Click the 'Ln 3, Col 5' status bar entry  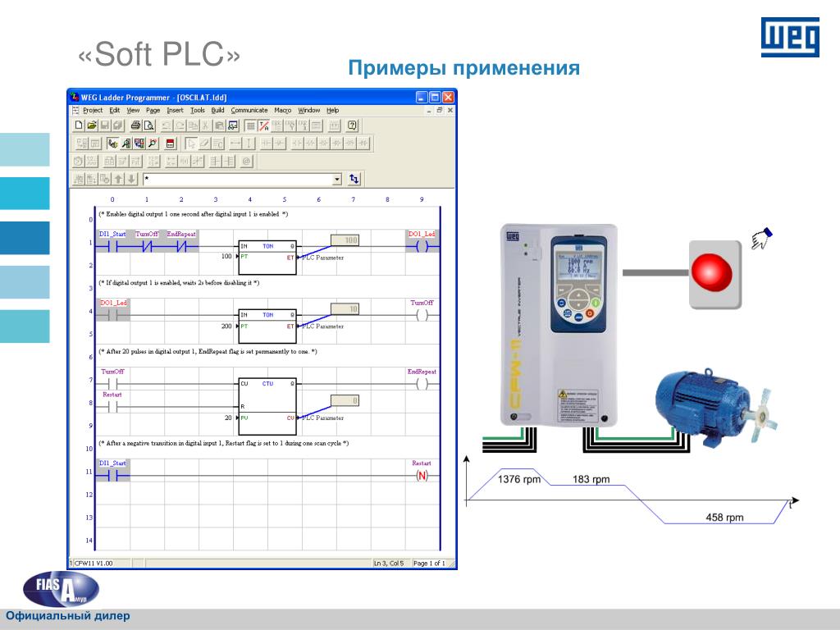pos(389,563)
